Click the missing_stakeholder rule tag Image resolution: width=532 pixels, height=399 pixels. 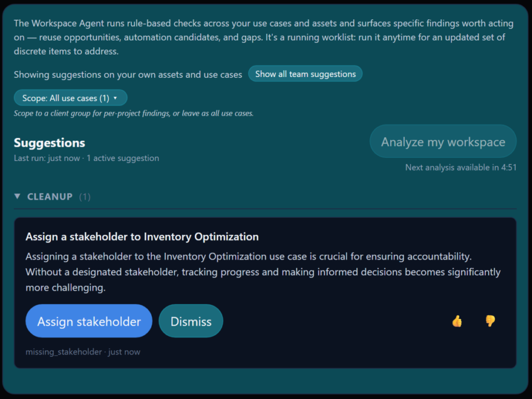[x=64, y=352]
